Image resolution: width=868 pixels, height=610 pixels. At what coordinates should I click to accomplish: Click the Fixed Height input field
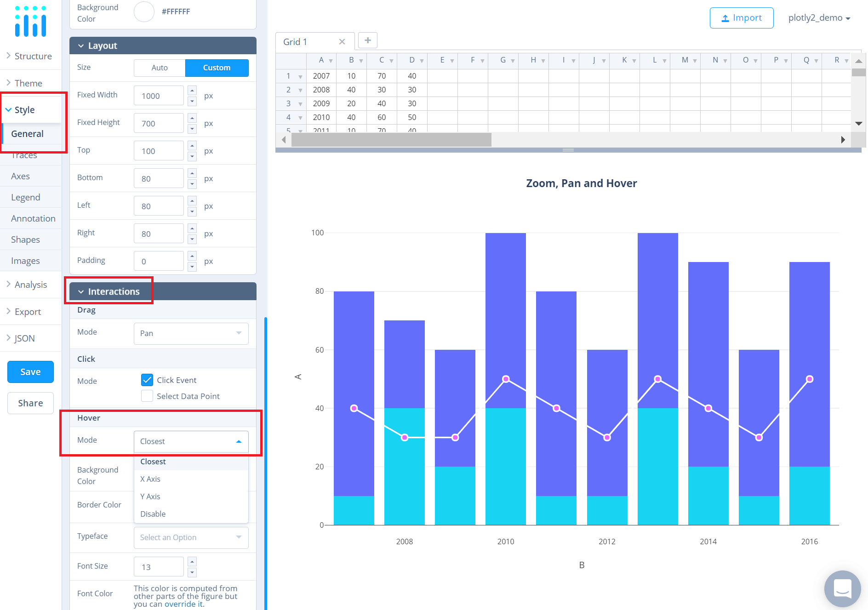[159, 123]
